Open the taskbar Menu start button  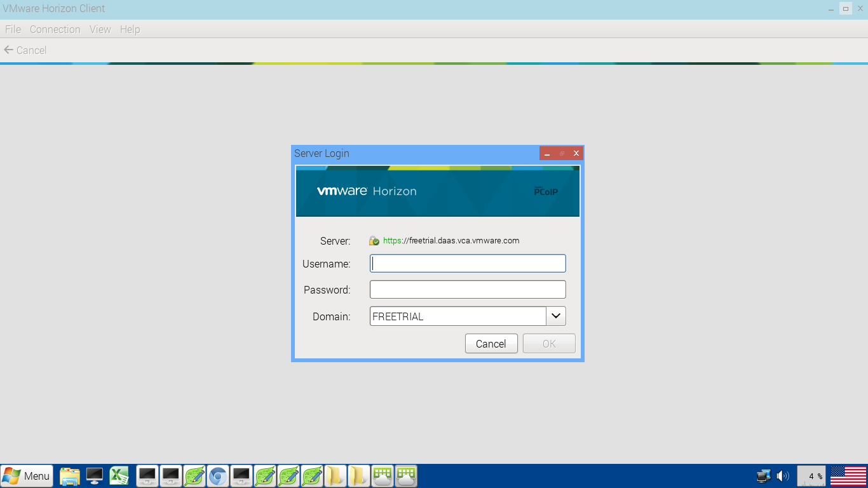27,476
